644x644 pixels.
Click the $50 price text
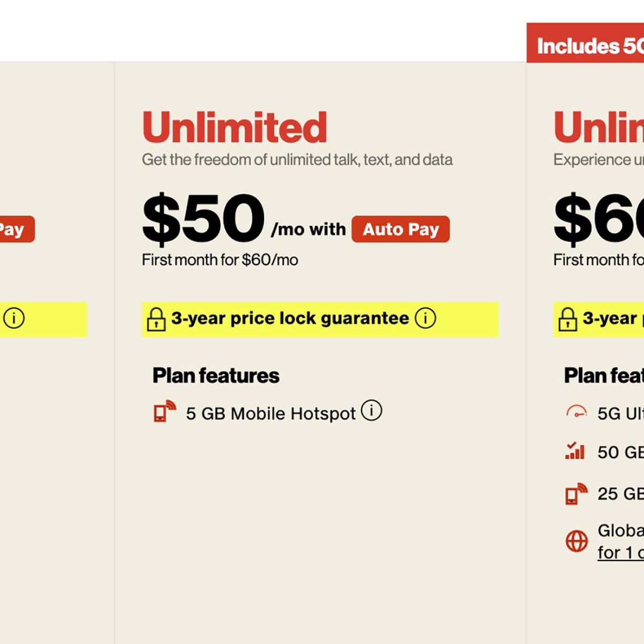[203, 218]
